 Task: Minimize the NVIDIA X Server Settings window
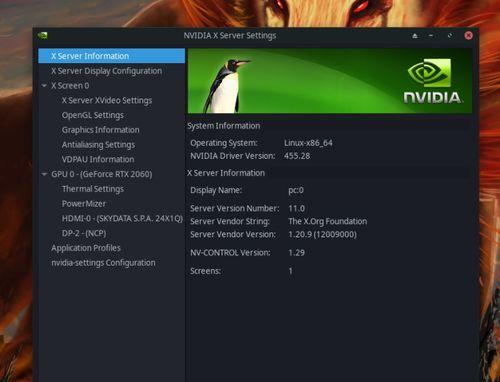[x=431, y=36]
